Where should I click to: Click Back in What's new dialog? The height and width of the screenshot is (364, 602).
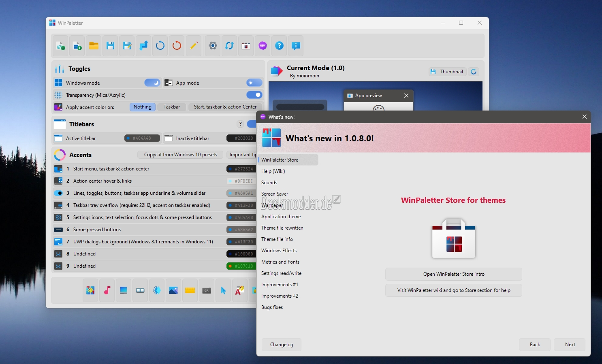coord(535,345)
